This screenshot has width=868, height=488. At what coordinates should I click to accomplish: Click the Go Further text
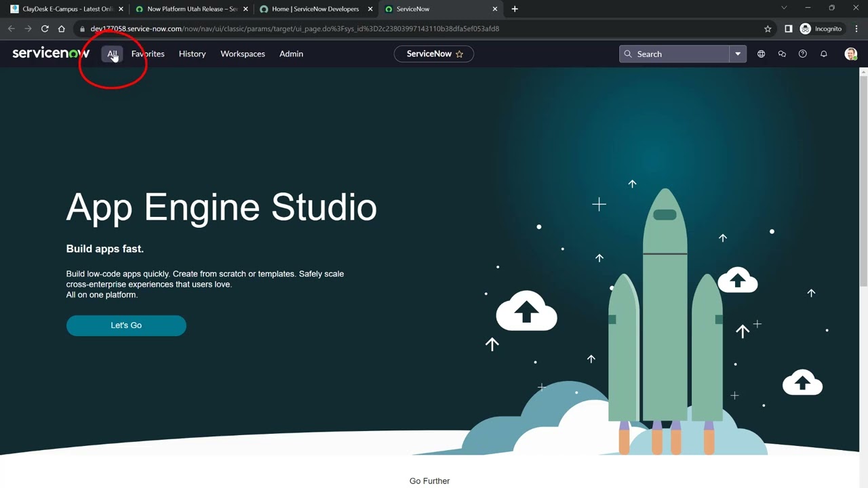429,481
